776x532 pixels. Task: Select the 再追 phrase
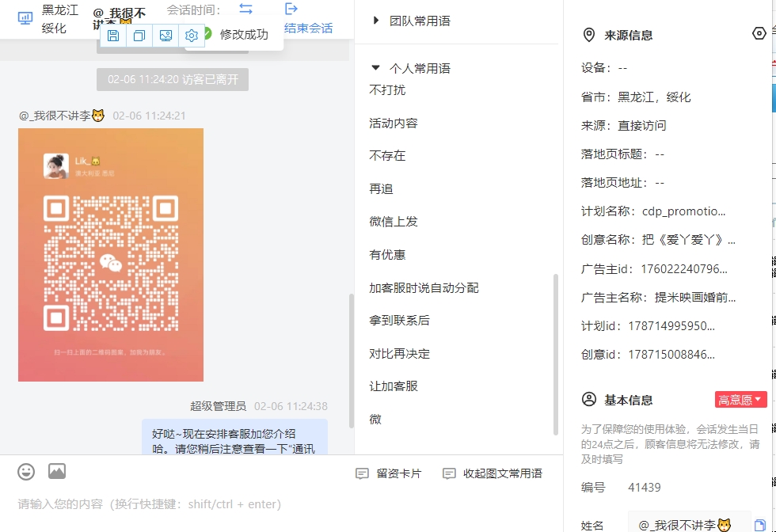tap(381, 188)
